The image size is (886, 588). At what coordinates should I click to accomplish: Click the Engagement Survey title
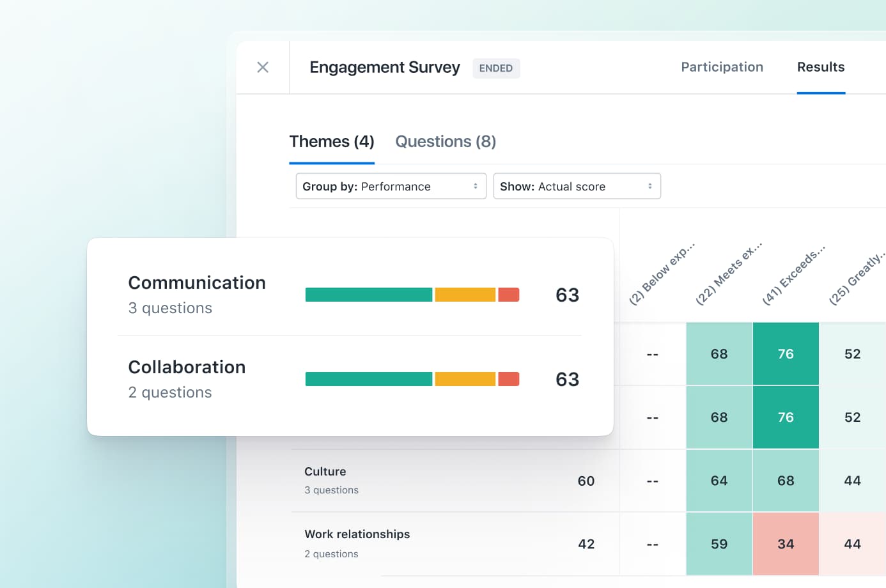point(385,67)
